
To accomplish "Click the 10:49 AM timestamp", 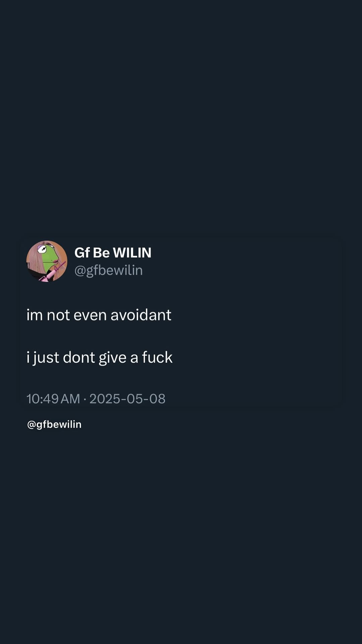I will (53, 399).
